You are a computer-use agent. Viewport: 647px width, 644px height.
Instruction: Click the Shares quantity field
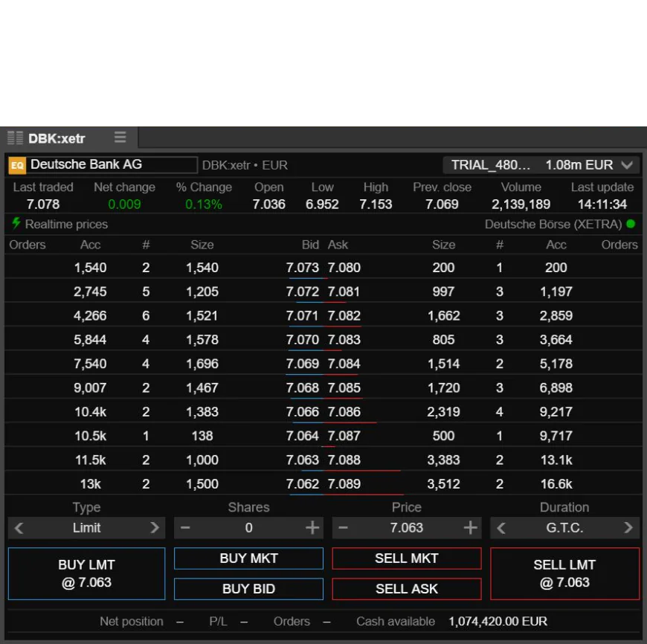tap(249, 528)
